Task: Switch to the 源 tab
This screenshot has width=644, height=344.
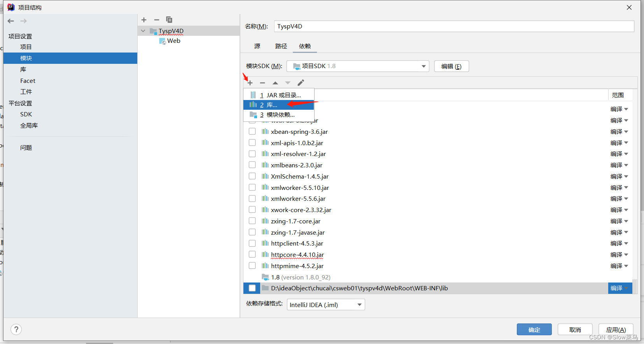Action: (x=257, y=46)
